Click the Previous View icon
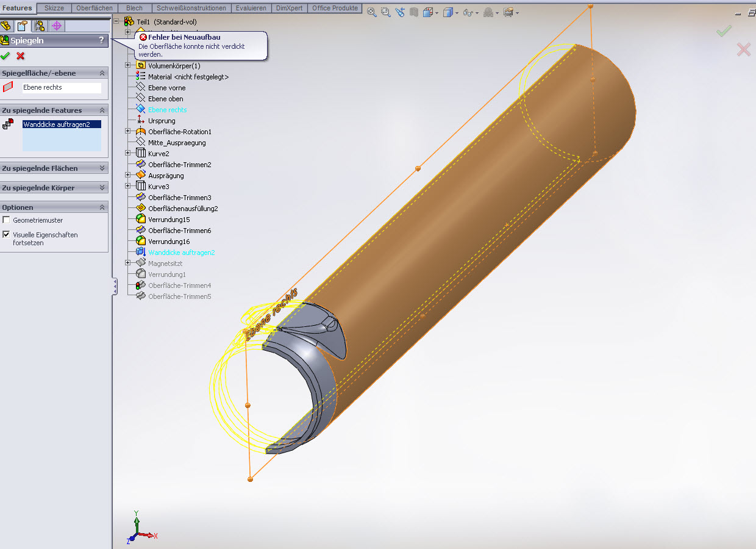756x549 pixels. pos(400,12)
